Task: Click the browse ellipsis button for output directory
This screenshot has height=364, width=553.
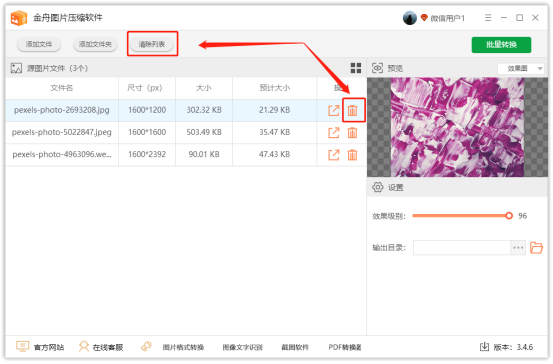Action: (518, 248)
